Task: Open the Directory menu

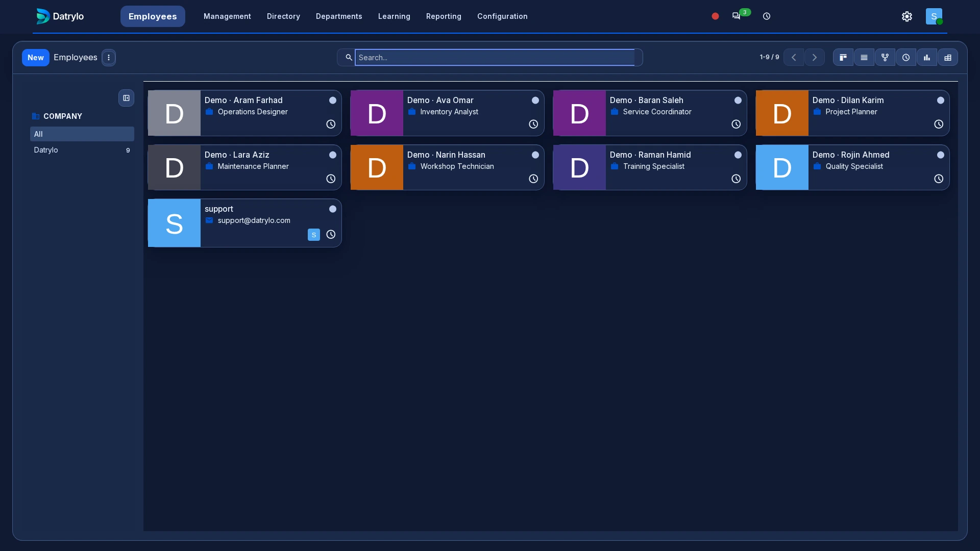Action: coord(283,16)
